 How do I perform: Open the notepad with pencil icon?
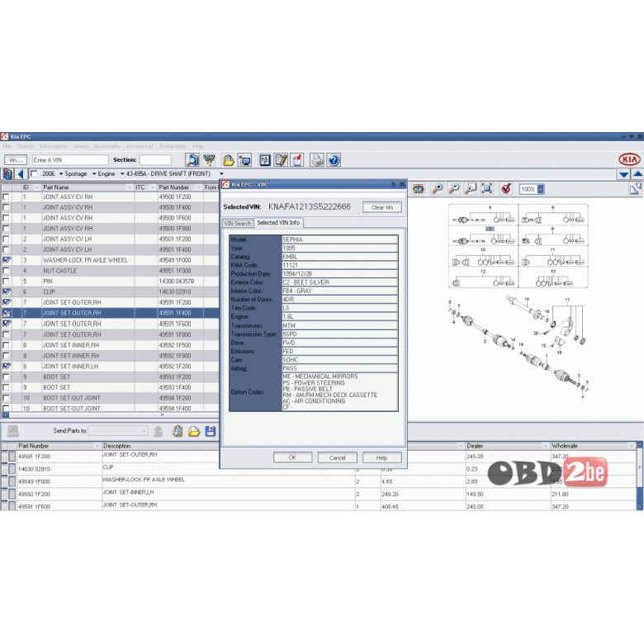click(282, 160)
